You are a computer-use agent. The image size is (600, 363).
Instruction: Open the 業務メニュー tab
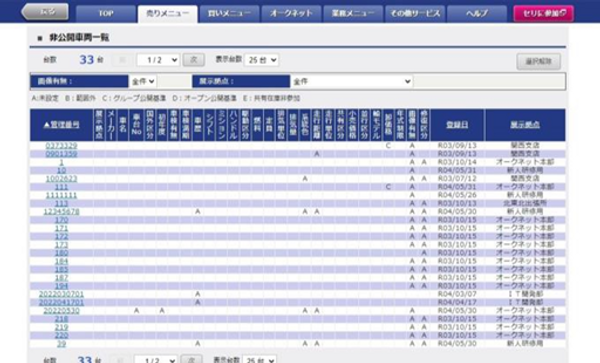(353, 14)
